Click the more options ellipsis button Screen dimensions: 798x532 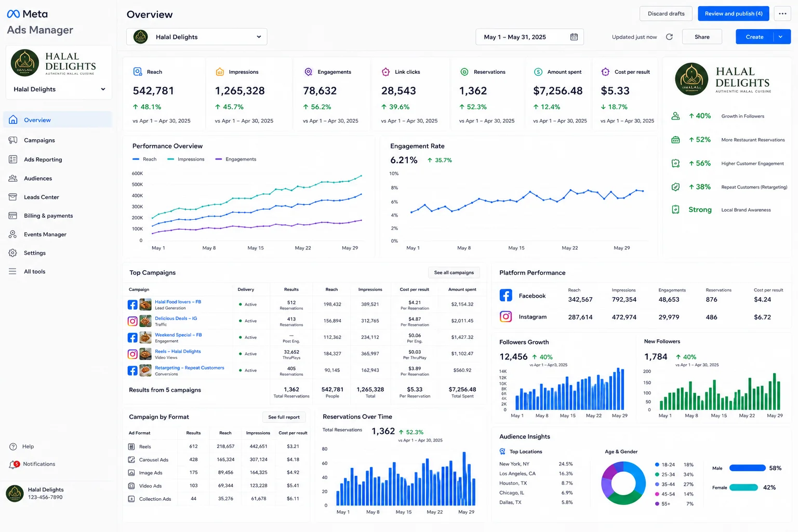[782, 14]
